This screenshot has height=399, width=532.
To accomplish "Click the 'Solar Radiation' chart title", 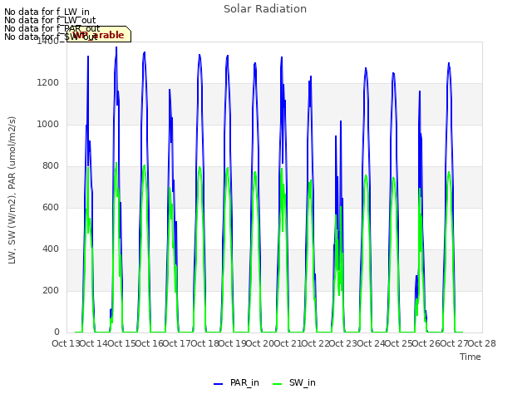I will pos(265,9).
